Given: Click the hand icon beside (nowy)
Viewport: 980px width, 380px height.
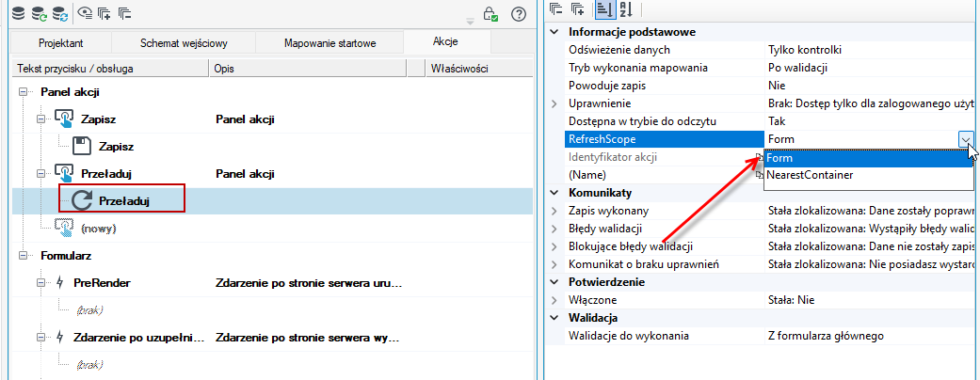Looking at the screenshot, I should (x=64, y=229).
